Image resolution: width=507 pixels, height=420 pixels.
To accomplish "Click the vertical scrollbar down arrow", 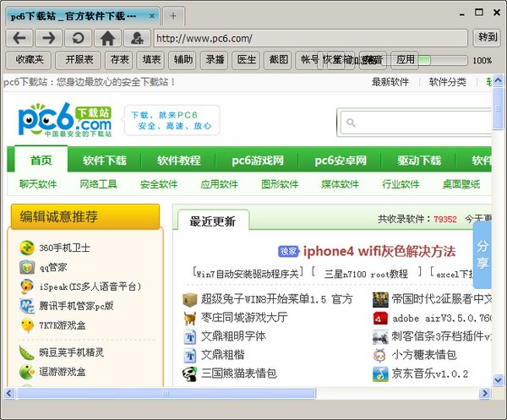I will pyautogui.click(x=498, y=380).
